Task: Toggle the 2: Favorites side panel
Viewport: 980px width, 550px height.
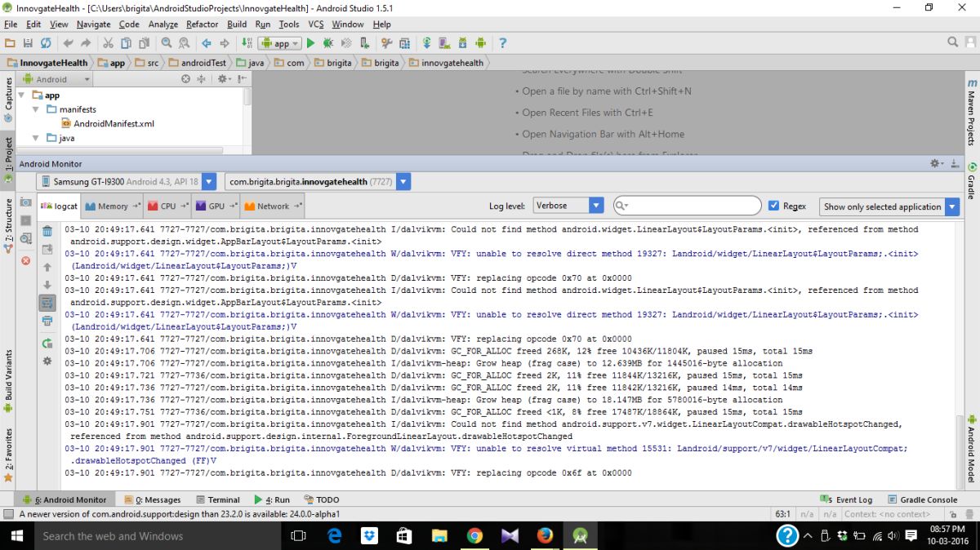Action: pos(8,455)
